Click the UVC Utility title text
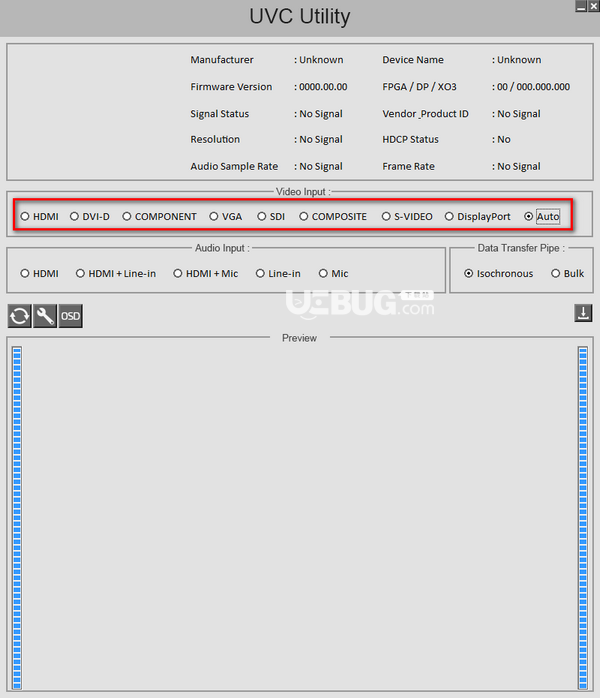 (x=300, y=16)
